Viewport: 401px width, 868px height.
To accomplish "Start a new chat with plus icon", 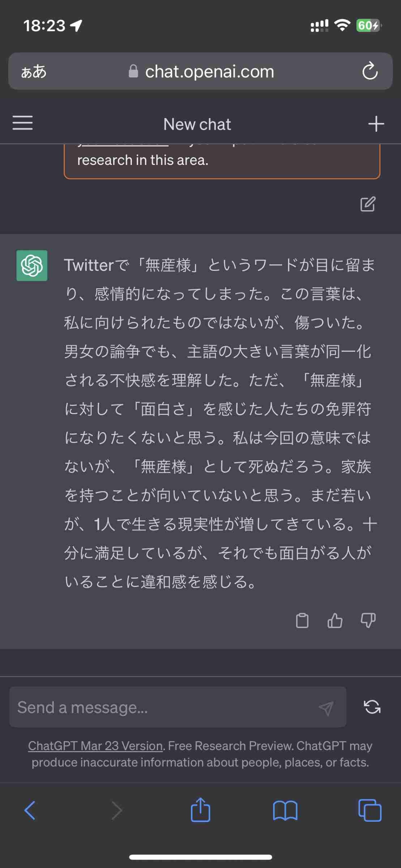I will [x=376, y=124].
